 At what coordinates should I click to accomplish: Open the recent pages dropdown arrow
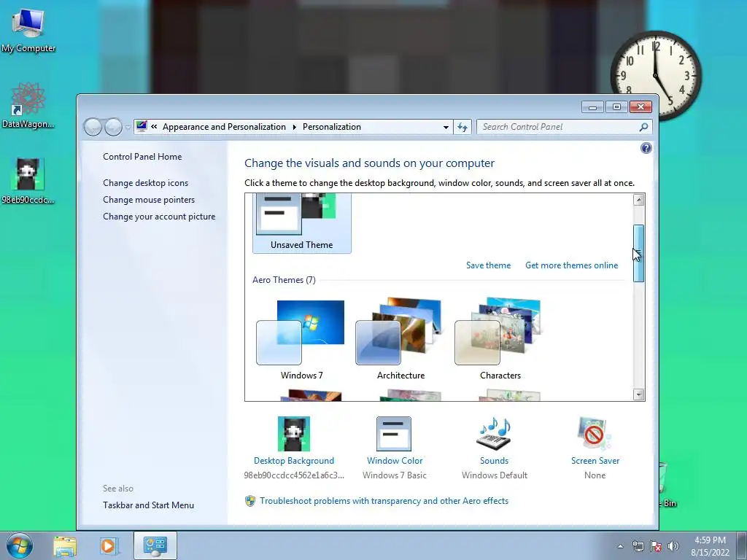pyautogui.click(x=128, y=128)
